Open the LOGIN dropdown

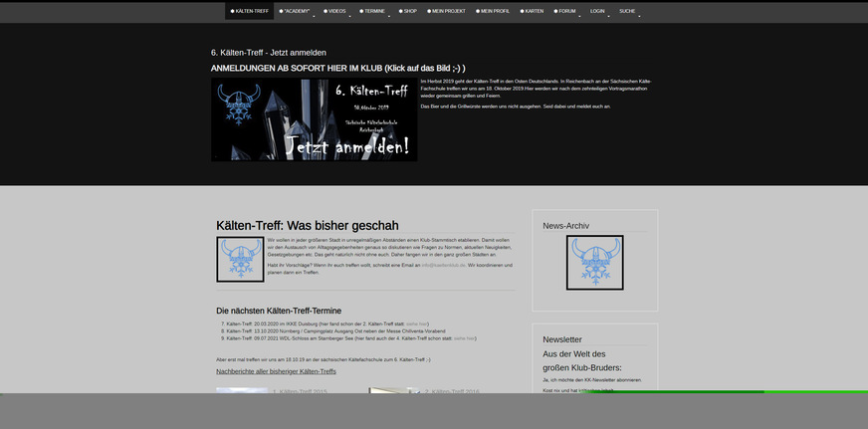[597, 11]
